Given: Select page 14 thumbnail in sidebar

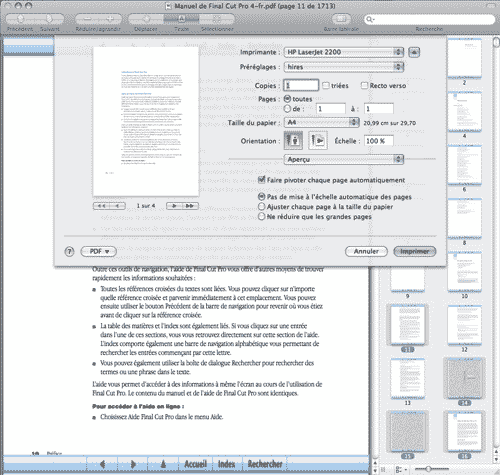Looking at the screenshot, I should pos(464,378).
